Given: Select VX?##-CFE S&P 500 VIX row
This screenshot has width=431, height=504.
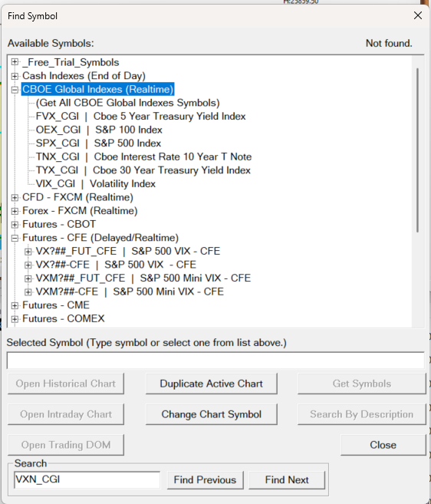Looking at the screenshot, I should coord(116,265).
